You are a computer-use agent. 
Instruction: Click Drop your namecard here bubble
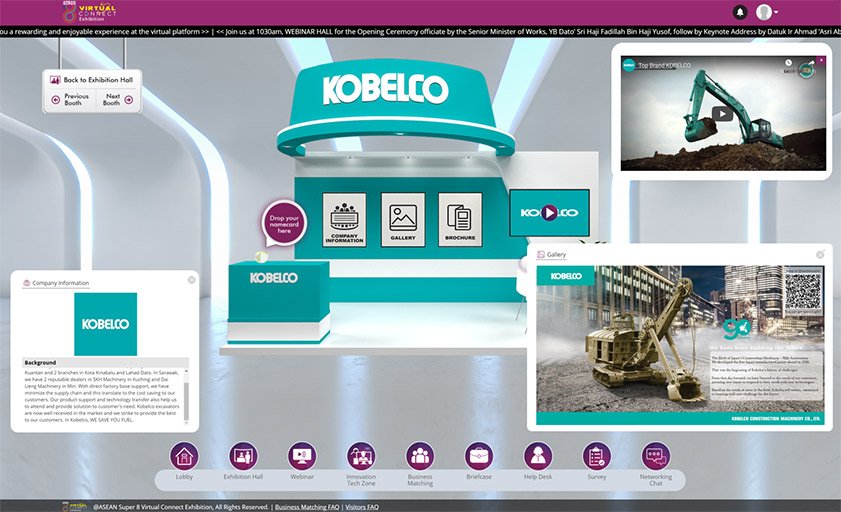284,224
